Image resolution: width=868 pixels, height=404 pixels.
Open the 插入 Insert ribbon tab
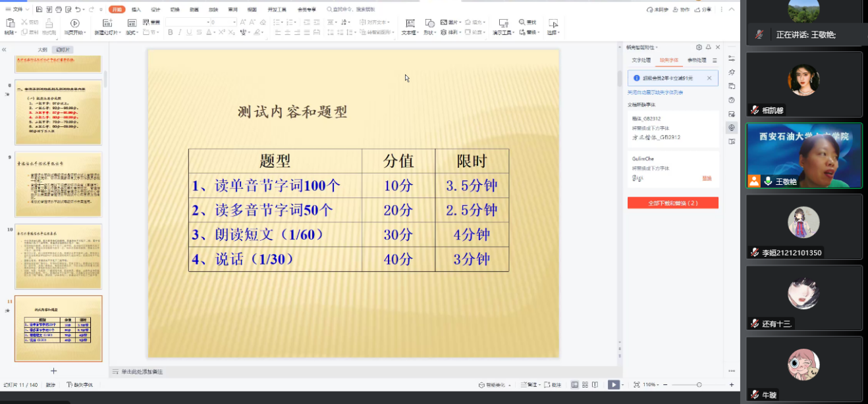click(x=136, y=10)
